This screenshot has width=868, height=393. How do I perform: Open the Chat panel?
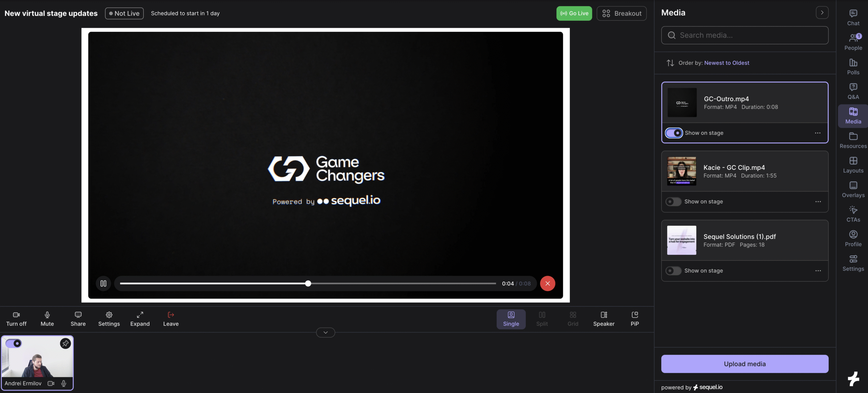point(853,18)
